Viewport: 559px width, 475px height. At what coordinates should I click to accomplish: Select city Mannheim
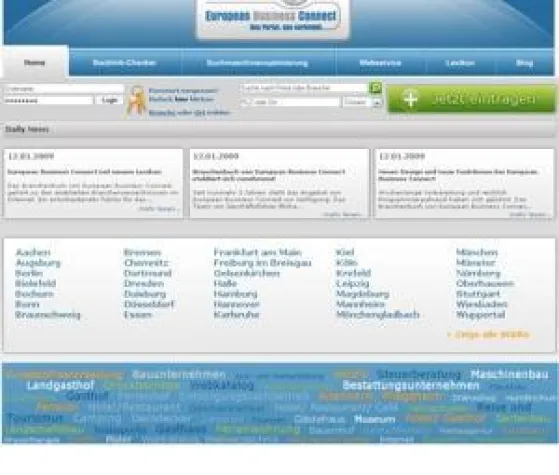coord(360,305)
